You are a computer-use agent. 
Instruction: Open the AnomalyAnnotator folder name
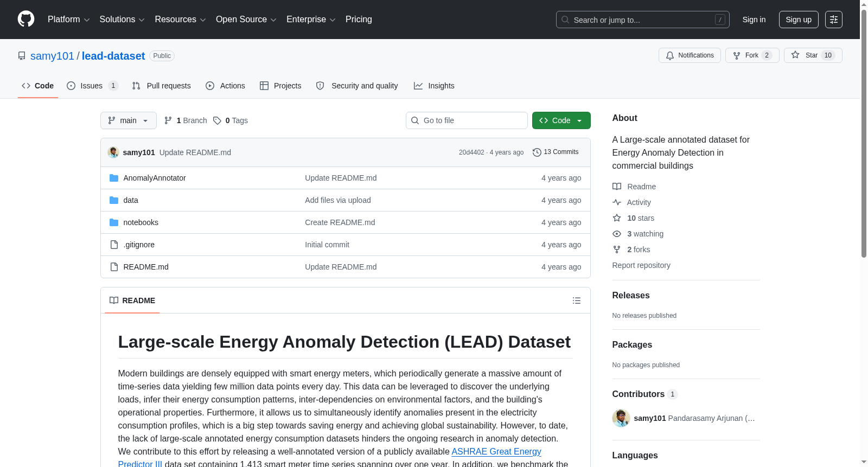pos(155,178)
